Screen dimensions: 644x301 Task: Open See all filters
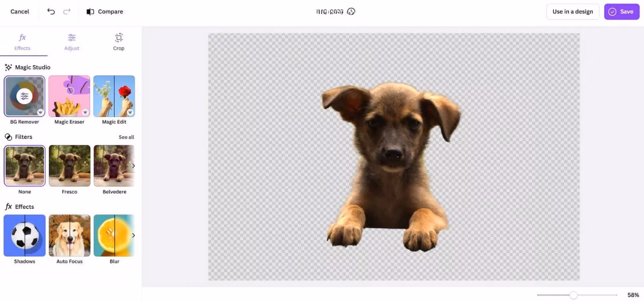pos(126,137)
